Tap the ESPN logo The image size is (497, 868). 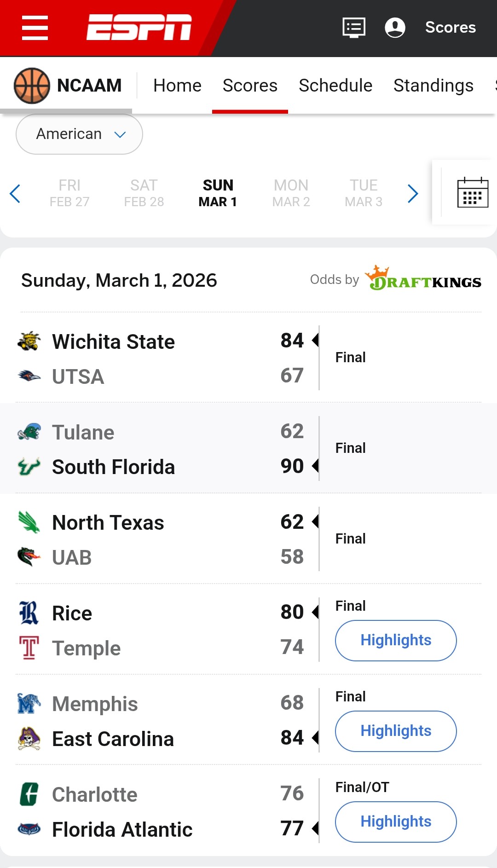point(139,27)
